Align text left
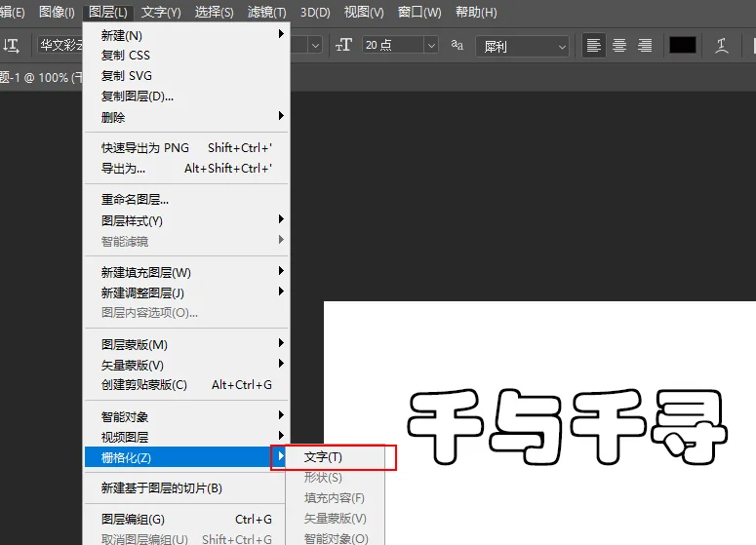This screenshot has width=756, height=545. pos(593,46)
